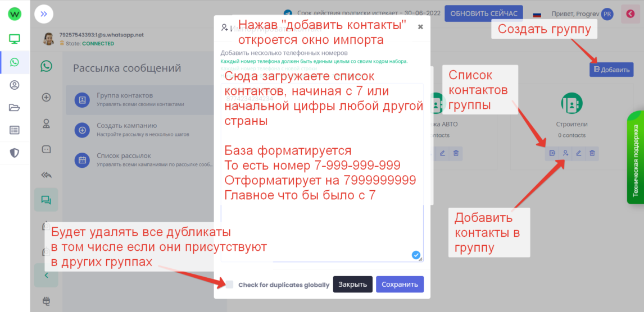Click the edit pencil icon under Строители
This screenshot has width=644, height=312.
(x=579, y=153)
